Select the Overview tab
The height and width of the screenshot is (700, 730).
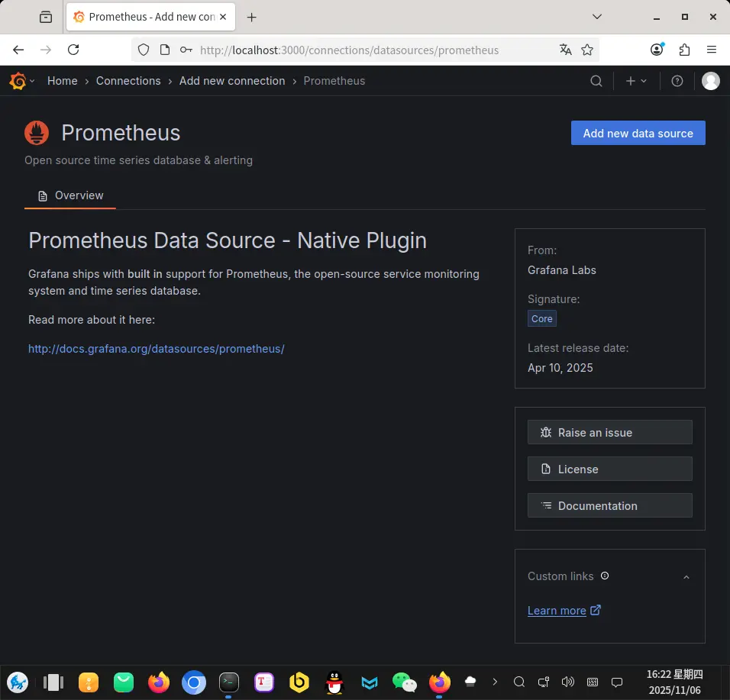[71, 195]
